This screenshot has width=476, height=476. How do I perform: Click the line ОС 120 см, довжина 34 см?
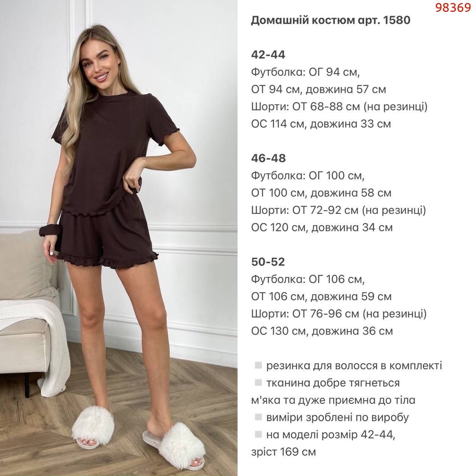[322, 227]
